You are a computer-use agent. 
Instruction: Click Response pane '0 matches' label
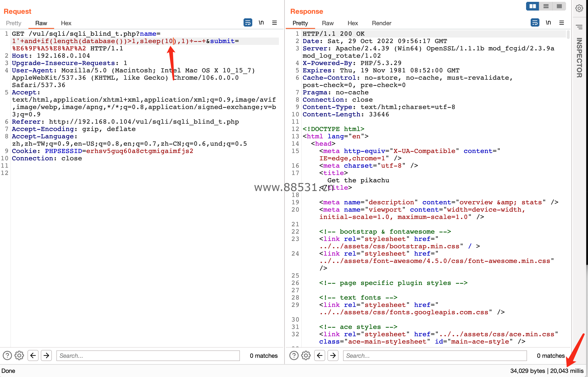[x=550, y=355]
